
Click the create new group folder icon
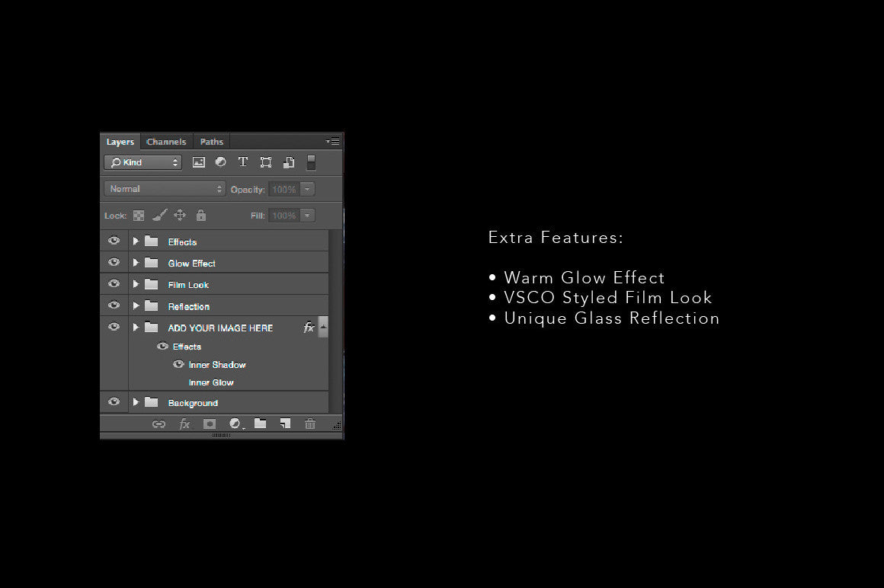pos(260,423)
